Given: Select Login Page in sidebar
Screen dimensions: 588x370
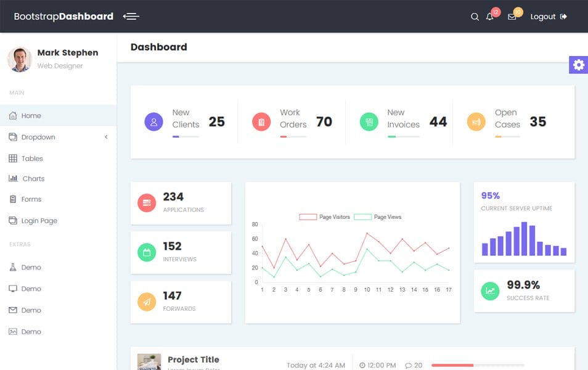Looking at the screenshot, I should point(37,220).
